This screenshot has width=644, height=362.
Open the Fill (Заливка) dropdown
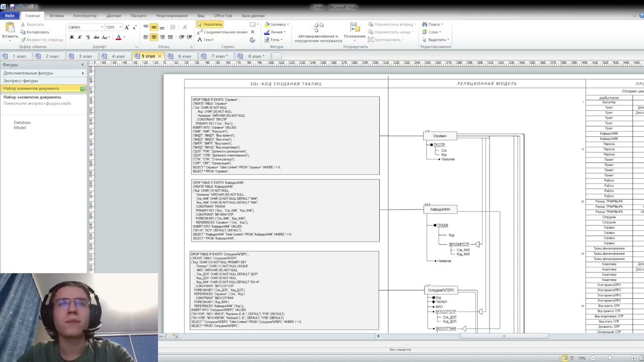tap(276, 25)
